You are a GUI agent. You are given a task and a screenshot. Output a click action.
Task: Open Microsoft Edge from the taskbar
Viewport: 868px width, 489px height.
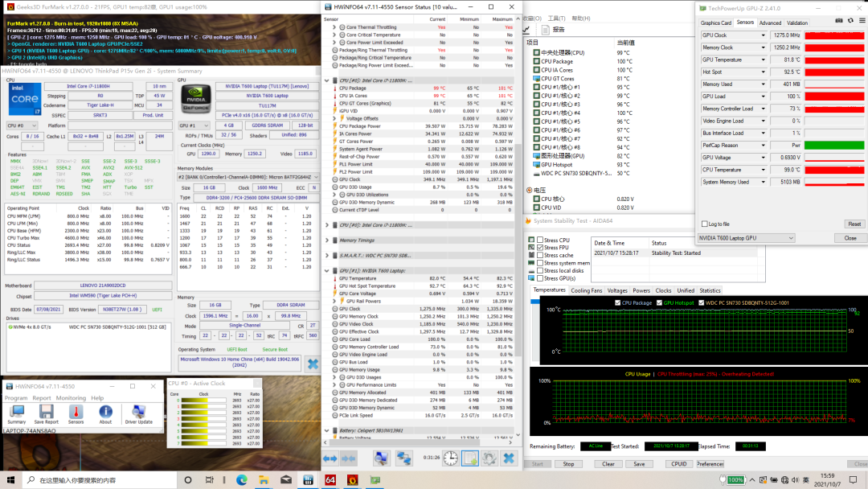(242, 480)
